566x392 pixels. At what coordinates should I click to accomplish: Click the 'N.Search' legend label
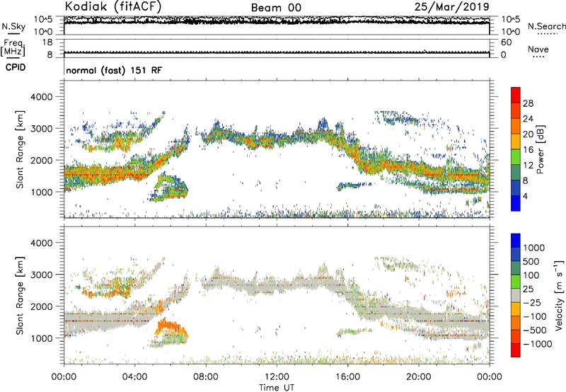[x=546, y=26]
